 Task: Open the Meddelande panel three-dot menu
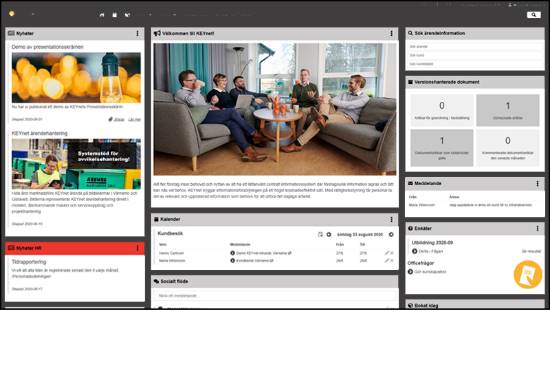point(537,184)
